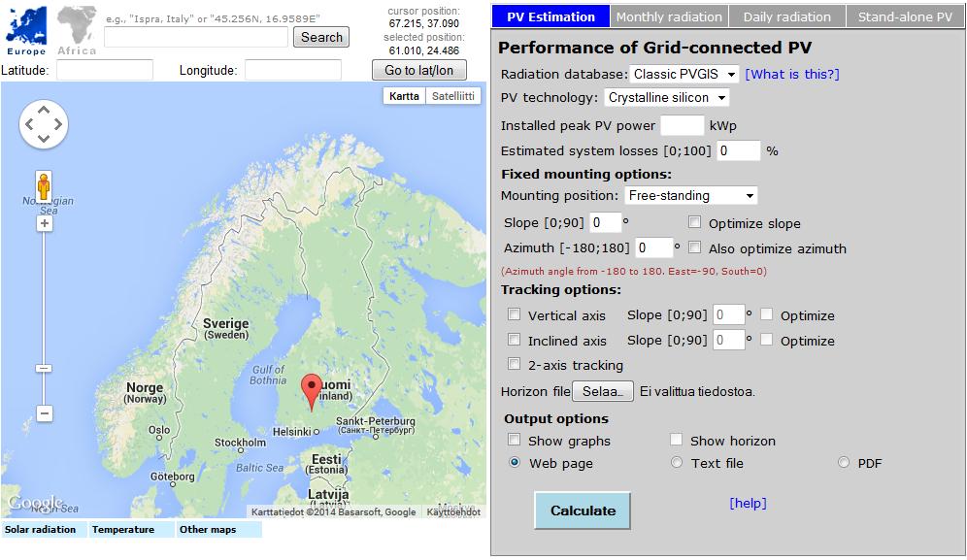This screenshot has height=560, width=967.
Task: Click the Inclined axis slope field
Action: (729, 340)
